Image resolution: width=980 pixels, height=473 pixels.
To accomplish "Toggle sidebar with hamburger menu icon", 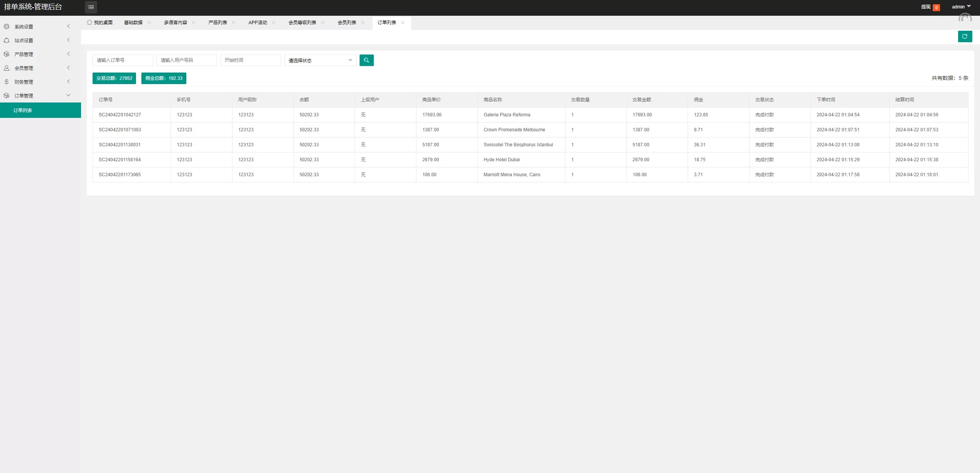I will 91,7.
